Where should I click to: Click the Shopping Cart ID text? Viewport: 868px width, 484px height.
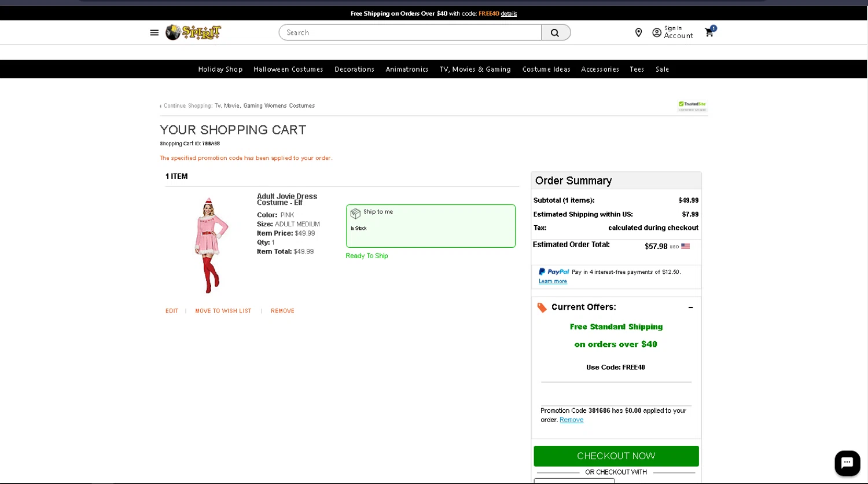click(x=190, y=144)
